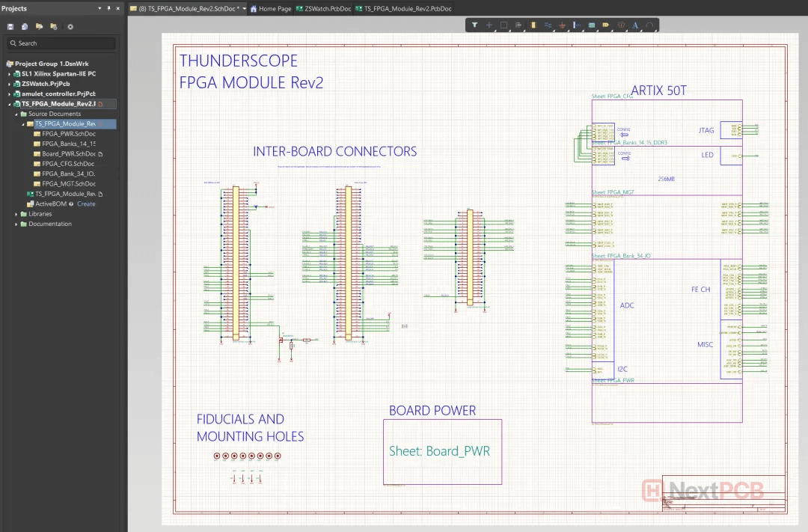Click the ActiveBOM Create link
This screenshot has height=532, width=808.
click(86, 204)
